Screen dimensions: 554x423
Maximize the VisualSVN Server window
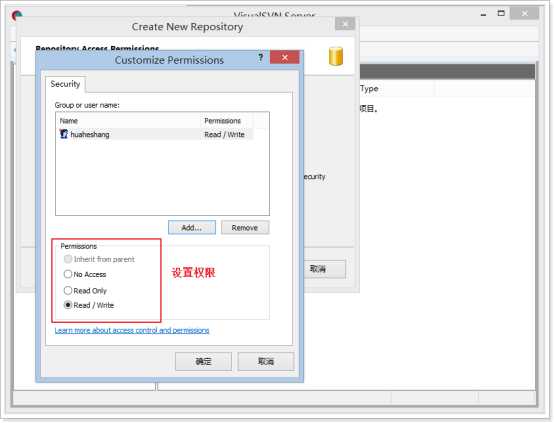pyautogui.click(x=501, y=13)
